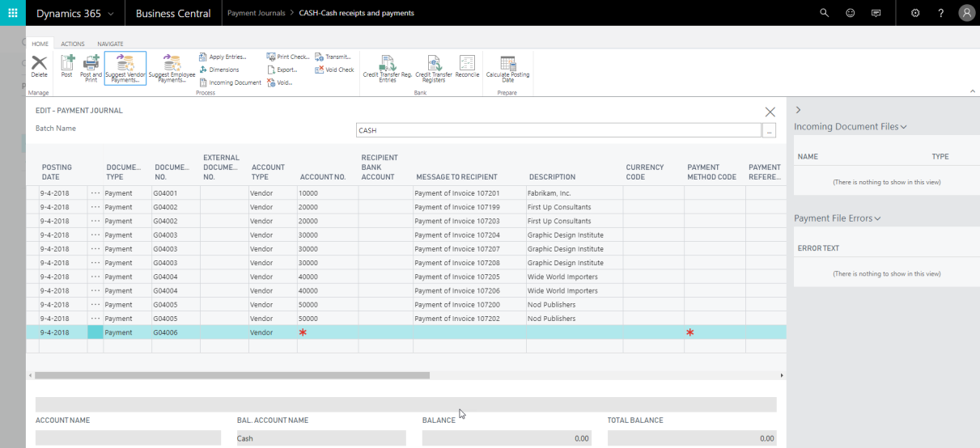Click Transmit in the ribbon
The image size is (980, 448).
tap(333, 57)
